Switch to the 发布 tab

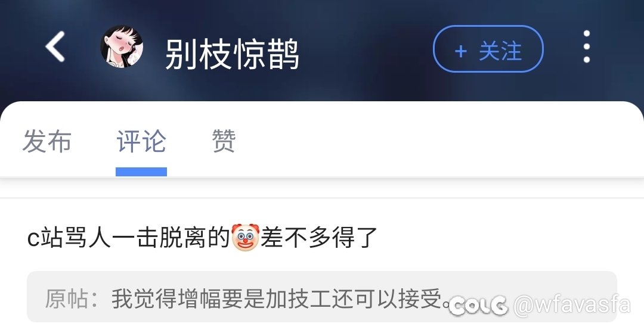[47, 141]
